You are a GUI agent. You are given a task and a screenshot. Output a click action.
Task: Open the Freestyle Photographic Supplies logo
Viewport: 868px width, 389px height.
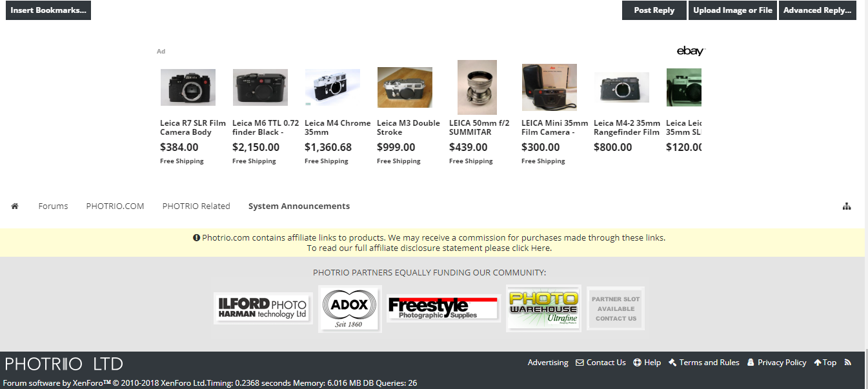(x=443, y=308)
